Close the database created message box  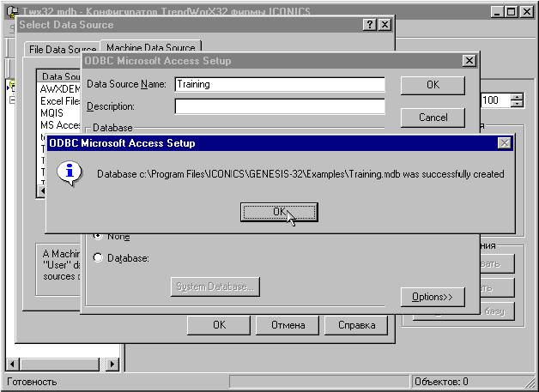(505, 143)
